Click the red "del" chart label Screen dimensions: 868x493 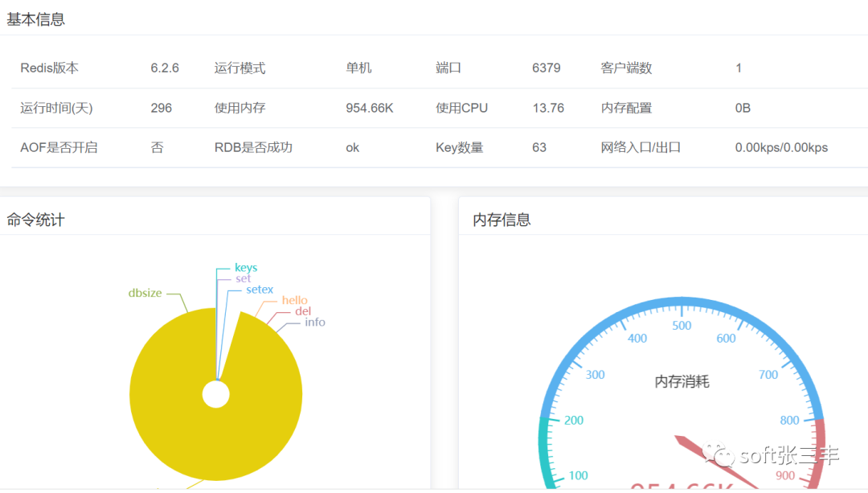click(303, 311)
